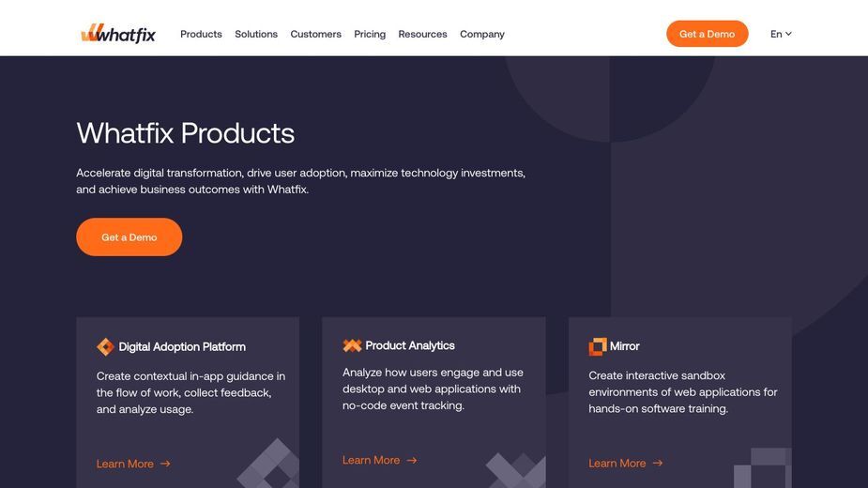Click the Whatfix logo in header
This screenshot has height=488, width=868.
click(x=118, y=34)
